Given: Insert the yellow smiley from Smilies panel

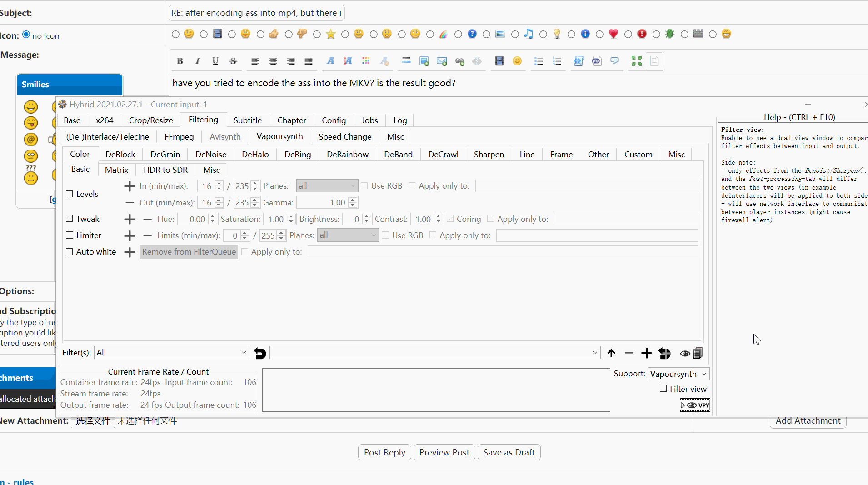Looking at the screenshot, I should pyautogui.click(x=31, y=107).
